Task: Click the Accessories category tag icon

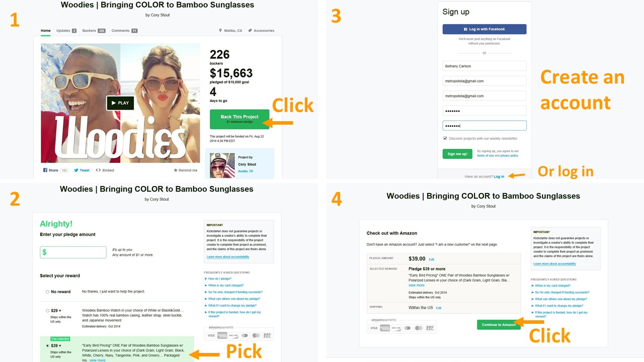Action: (x=250, y=31)
